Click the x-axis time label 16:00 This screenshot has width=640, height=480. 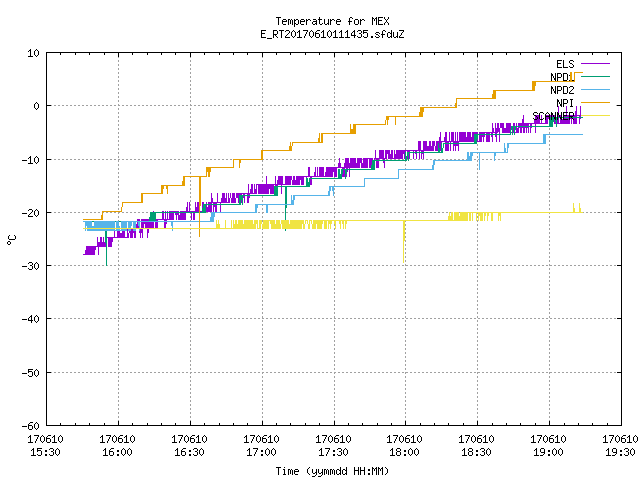[x=117, y=452]
